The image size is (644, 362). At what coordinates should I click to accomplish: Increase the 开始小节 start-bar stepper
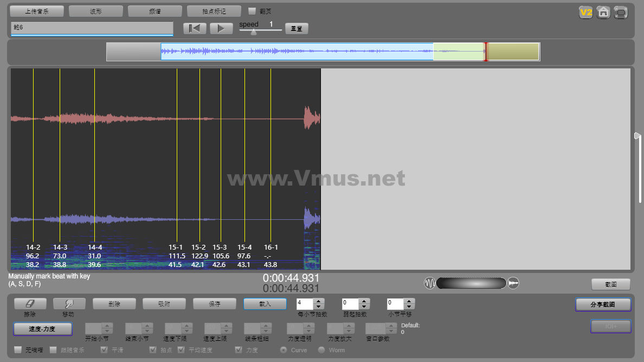[107, 326]
